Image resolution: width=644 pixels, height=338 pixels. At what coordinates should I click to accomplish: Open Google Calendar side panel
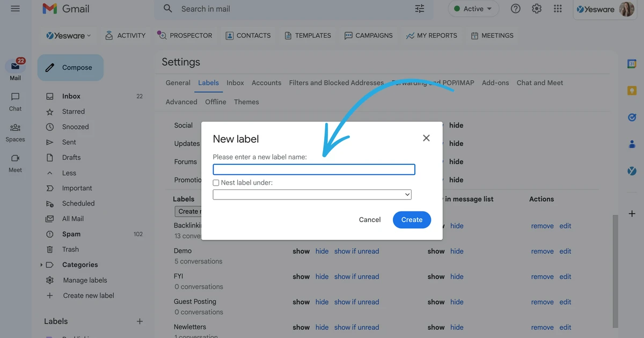[632, 63]
